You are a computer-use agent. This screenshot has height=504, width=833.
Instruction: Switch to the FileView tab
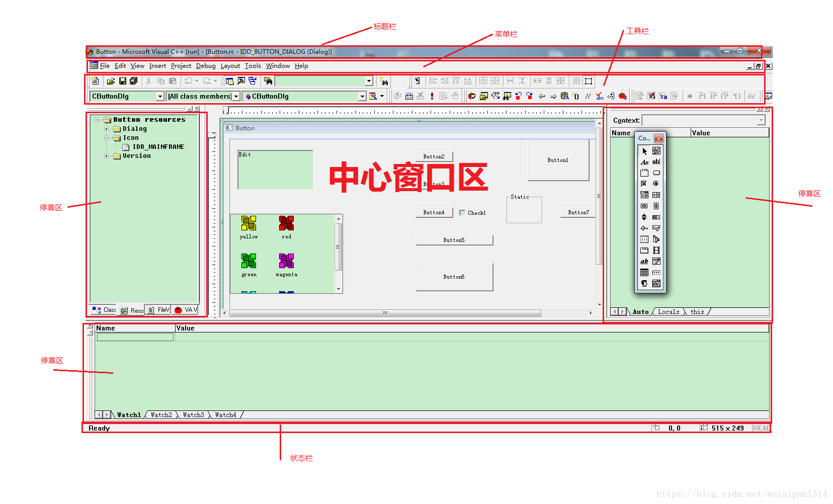[x=158, y=310]
